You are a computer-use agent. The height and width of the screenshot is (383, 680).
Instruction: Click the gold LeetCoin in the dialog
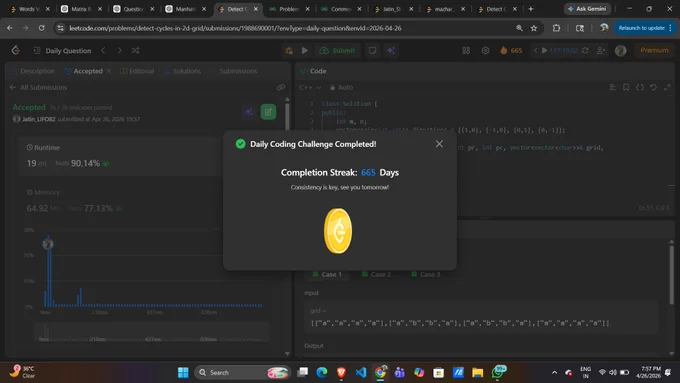(338, 231)
